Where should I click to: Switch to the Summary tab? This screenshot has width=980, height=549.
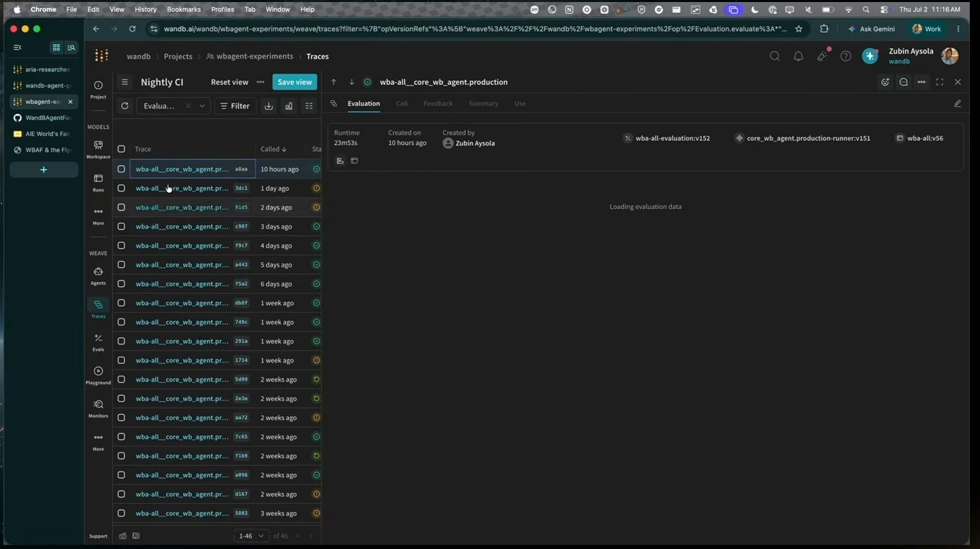point(483,103)
